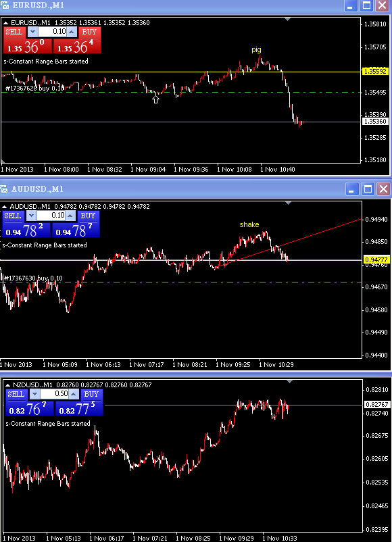
Task: Increase EURUSD lot size with up arrow
Action: [x=71, y=32]
